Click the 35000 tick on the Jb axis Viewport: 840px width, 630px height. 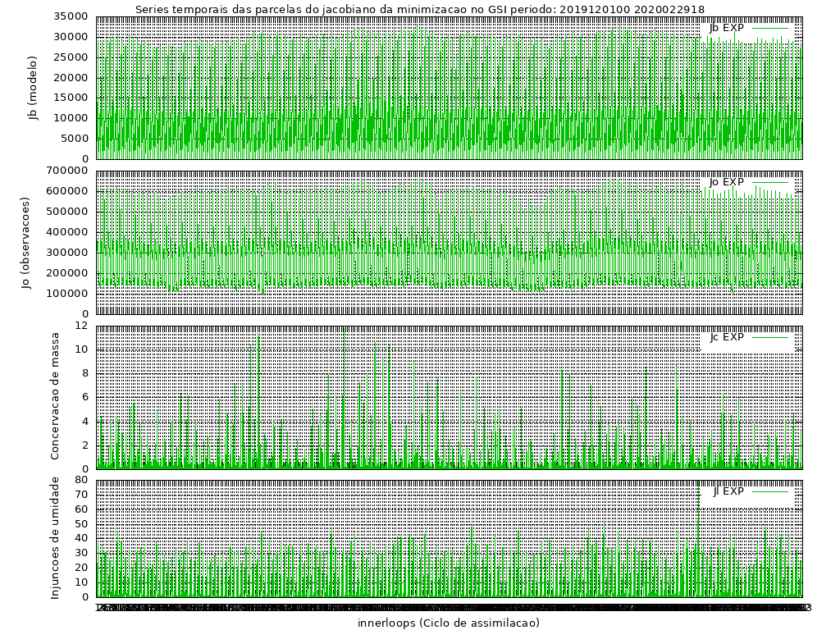tap(70, 16)
